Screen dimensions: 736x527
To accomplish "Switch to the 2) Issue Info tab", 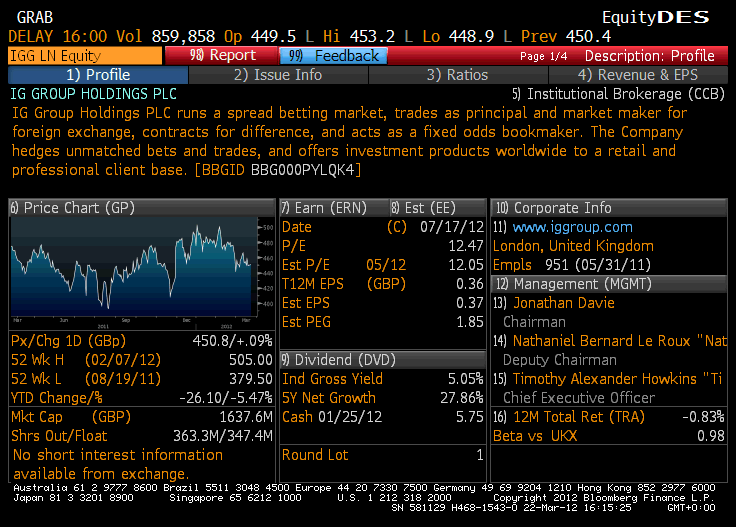I will click(278, 75).
